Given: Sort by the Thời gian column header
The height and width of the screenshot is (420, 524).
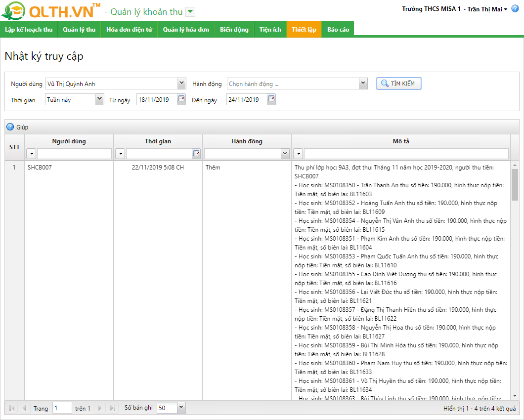Looking at the screenshot, I should point(158,141).
